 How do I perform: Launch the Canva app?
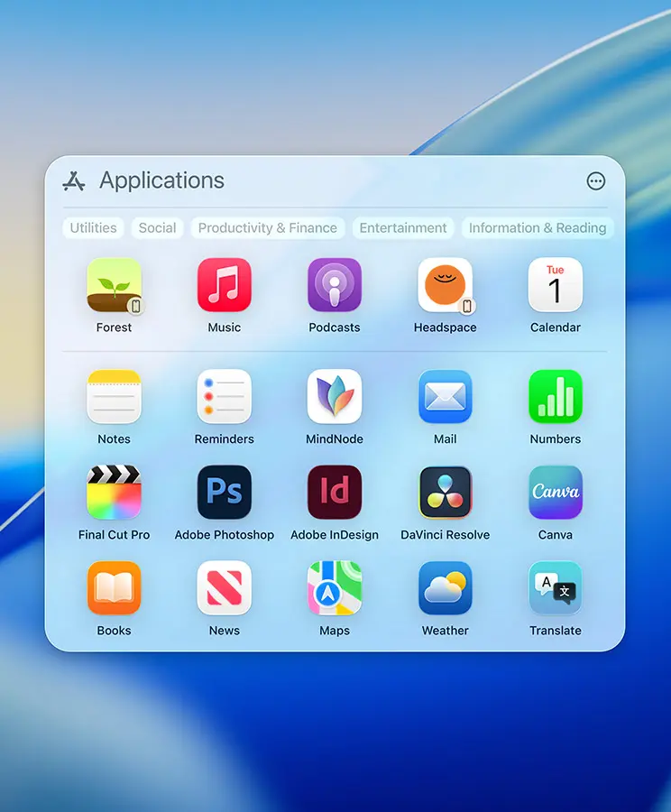point(556,493)
